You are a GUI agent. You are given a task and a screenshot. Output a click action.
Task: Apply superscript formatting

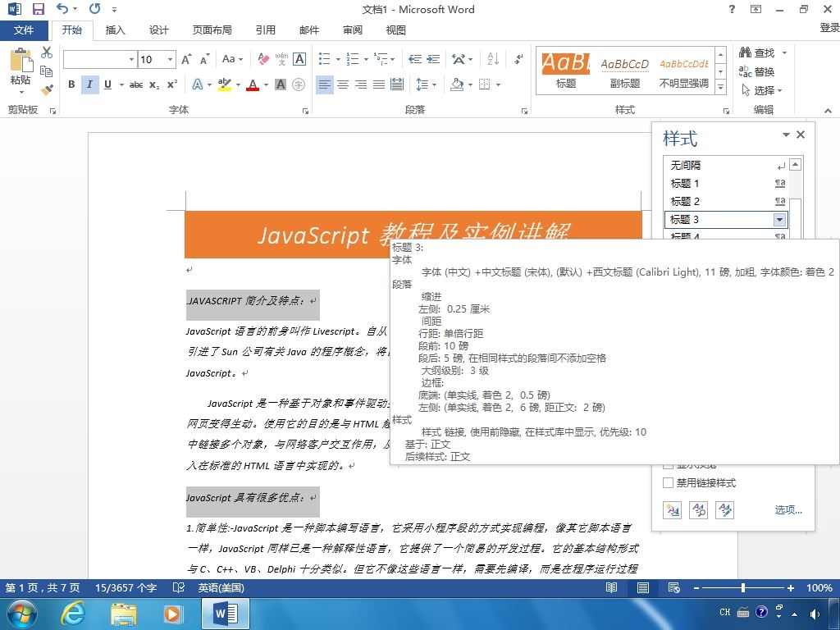click(x=172, y=84)
